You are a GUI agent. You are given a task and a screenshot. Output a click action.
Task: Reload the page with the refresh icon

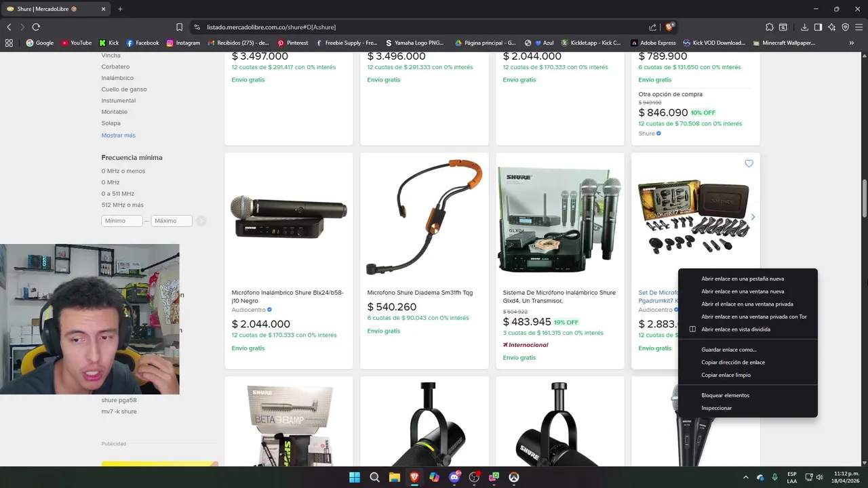36,27
